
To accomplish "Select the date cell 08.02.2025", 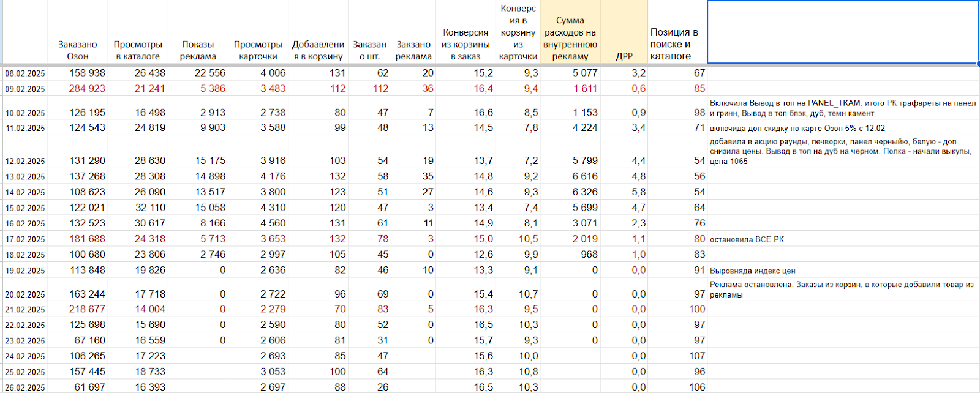I will pyautogui.click(x=25, y=73).
